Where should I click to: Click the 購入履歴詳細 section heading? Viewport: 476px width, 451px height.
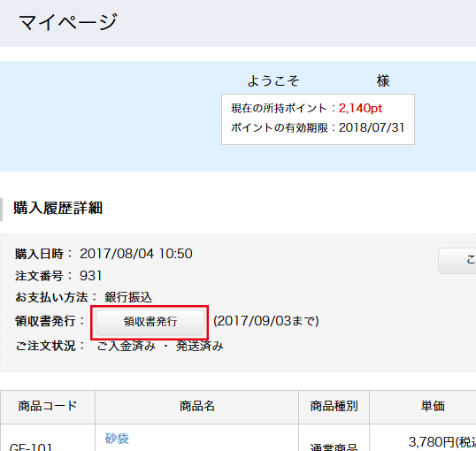[58, 208]
